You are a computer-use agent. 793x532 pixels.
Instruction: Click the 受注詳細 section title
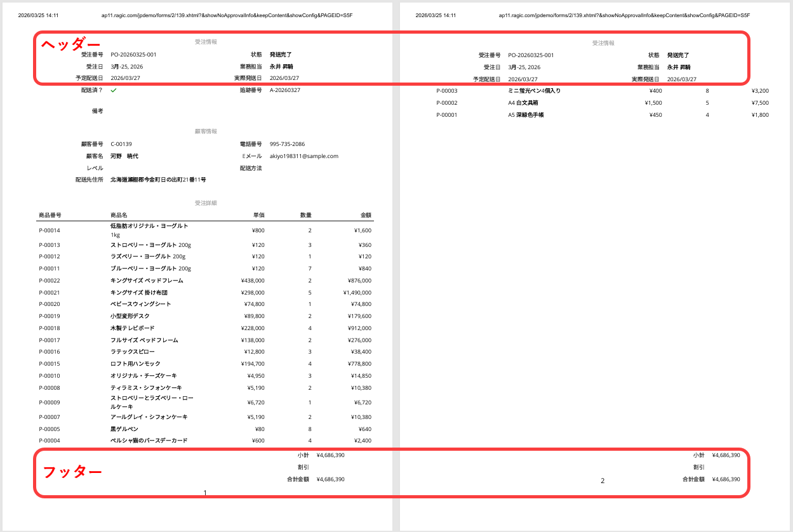(x=206, y=203)
